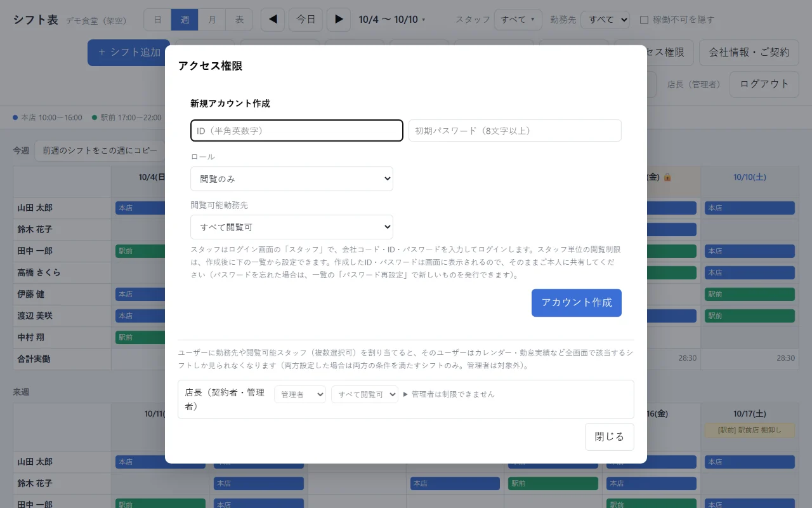Click 前週のシフトをこの週にコピー button
The height and width of the screenshot is (508, 812).
tap(100, 150)
